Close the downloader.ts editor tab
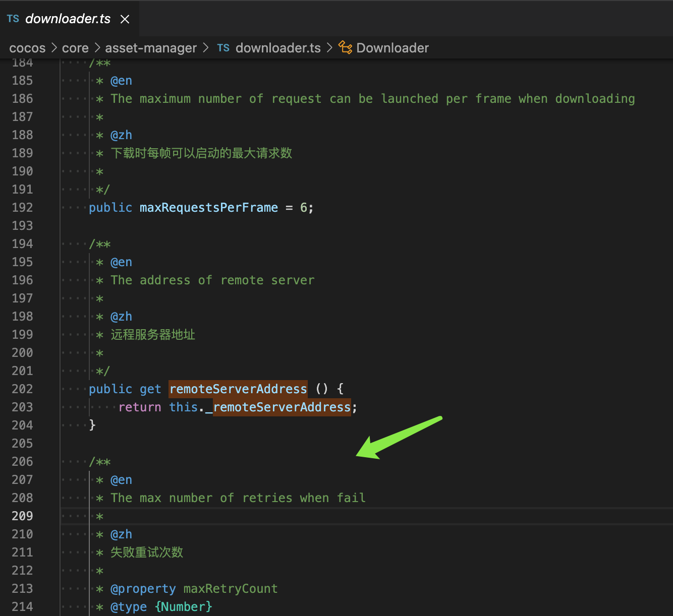 [x=125, y=19]
